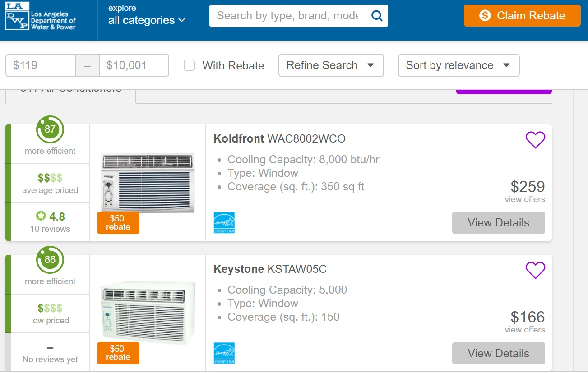Image resolution: width=588 pixels, height=373 pixels.
Task: Open view offers under $166 price
Action: pyautogui.click(x=525, y=330)
